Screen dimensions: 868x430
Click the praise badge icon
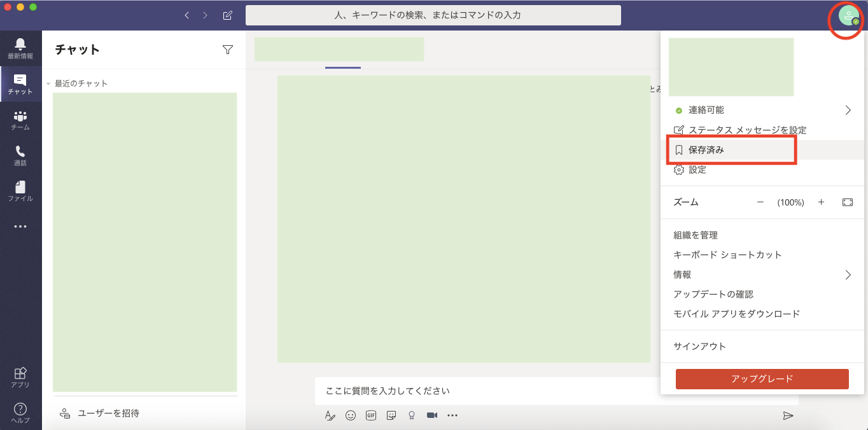click(412, 415)
